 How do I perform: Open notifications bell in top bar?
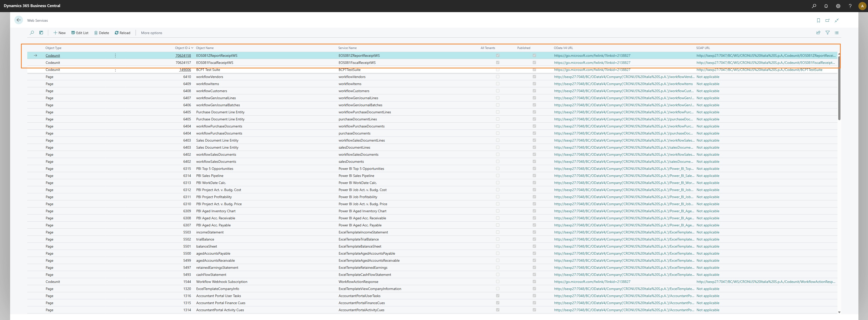(x=826, y=6)
